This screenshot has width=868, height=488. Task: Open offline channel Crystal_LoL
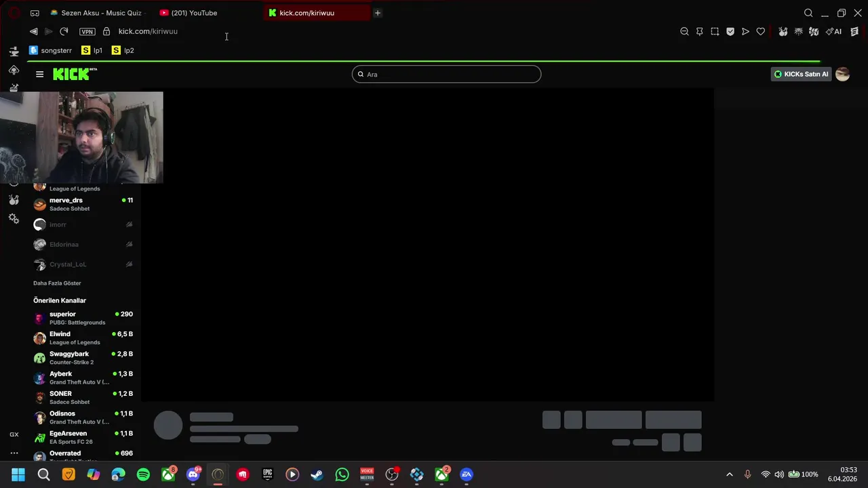(x=83, y=264)
